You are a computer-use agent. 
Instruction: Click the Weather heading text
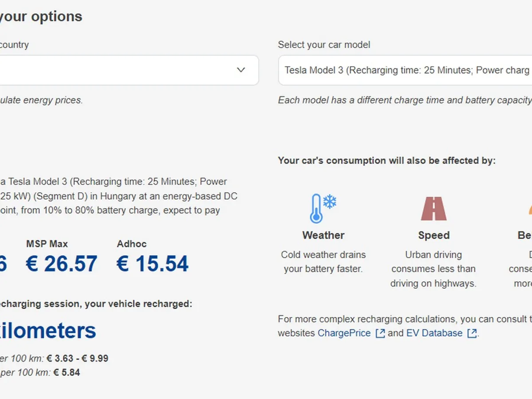tap(323, 235)
